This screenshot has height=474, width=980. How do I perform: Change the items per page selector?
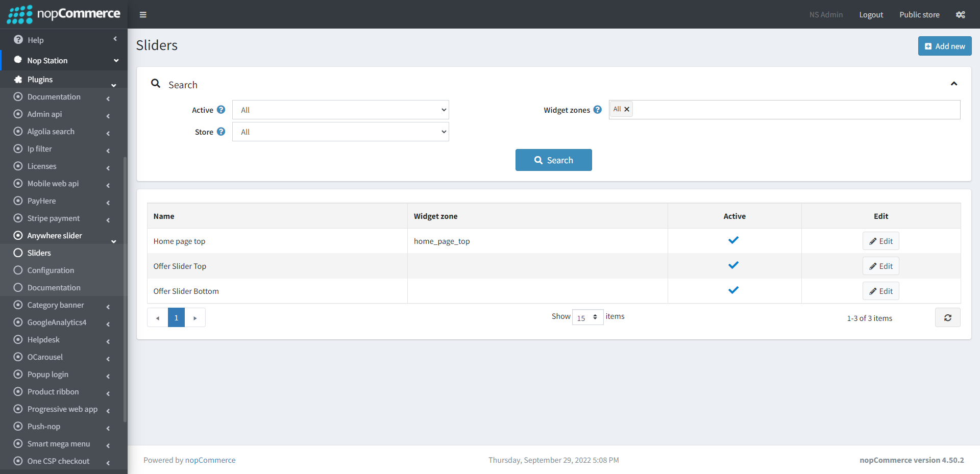coord(587,317)
